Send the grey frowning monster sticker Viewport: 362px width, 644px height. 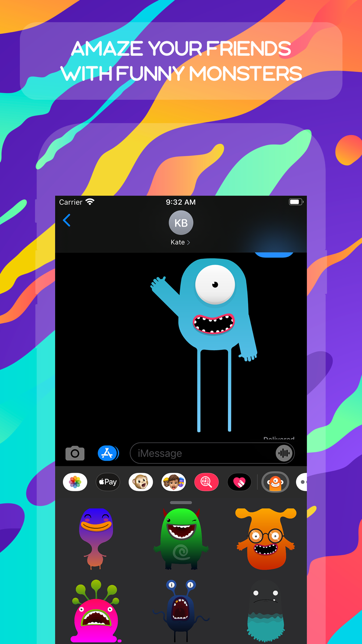point(266,611)
